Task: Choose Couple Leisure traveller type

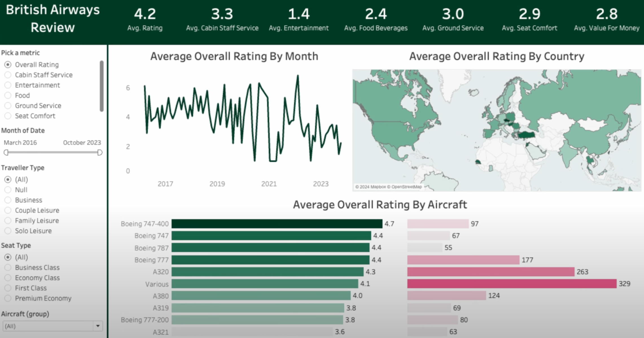Action: (x=8, y=210)
